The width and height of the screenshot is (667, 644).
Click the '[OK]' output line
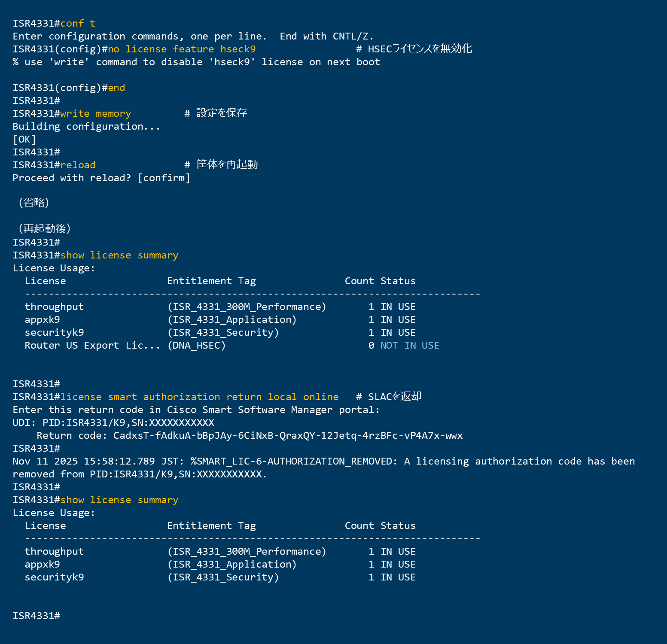(24, 140)
